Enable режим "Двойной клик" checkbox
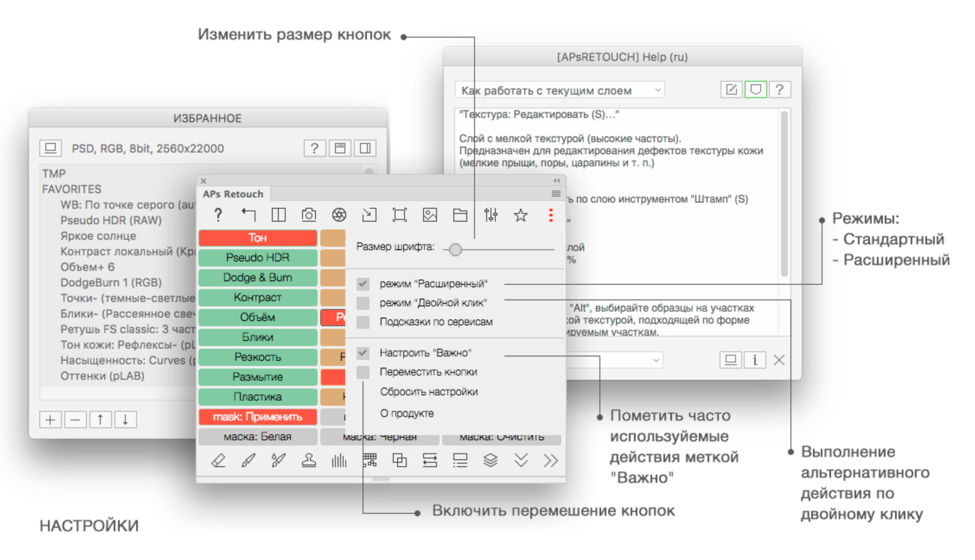The image size is (975, 560). (363, 303)
